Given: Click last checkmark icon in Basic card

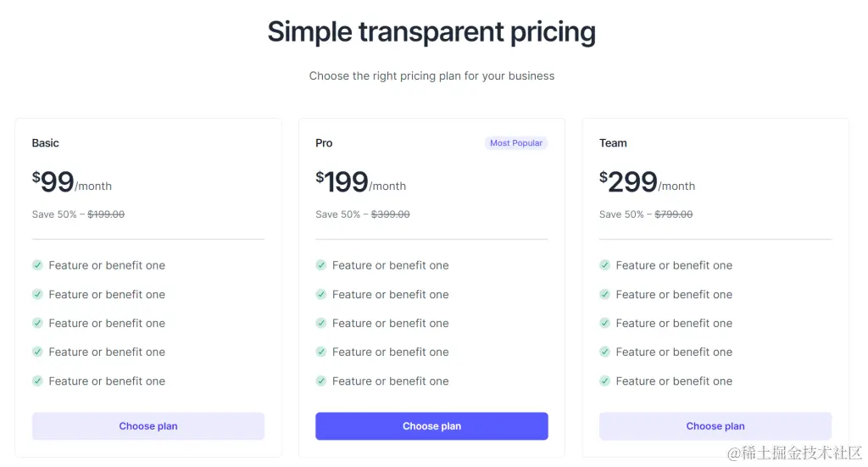Looking at the screenshot, I should [37, 381].
